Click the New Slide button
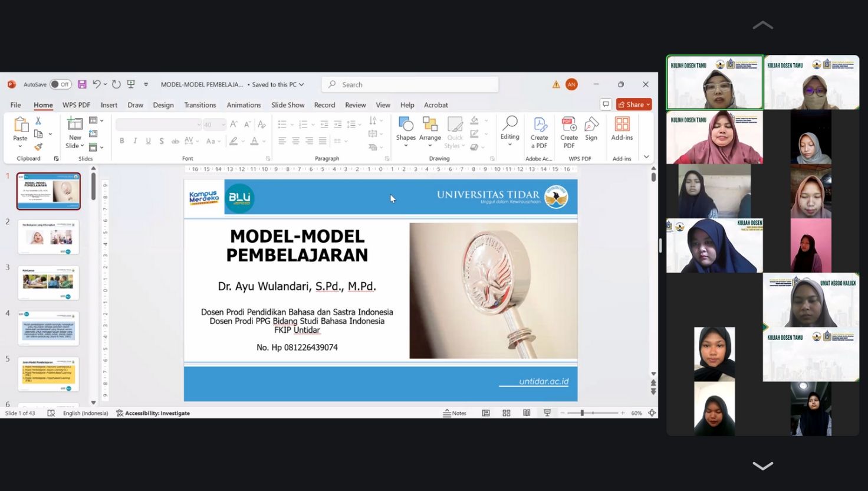Screen dimensions: 868x491 coord(75,132)
